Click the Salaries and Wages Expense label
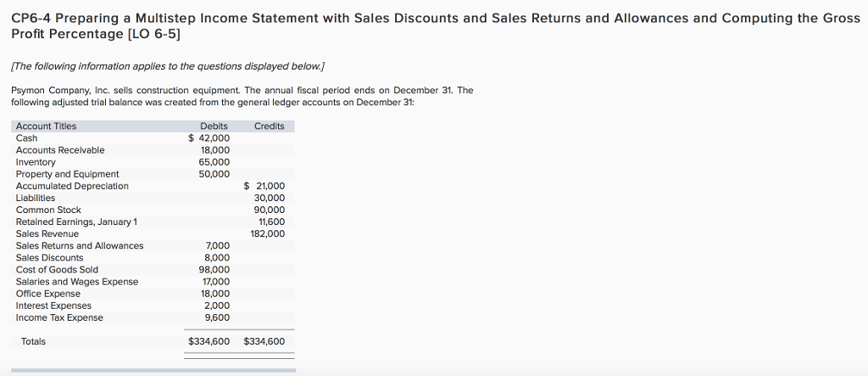 77,282
